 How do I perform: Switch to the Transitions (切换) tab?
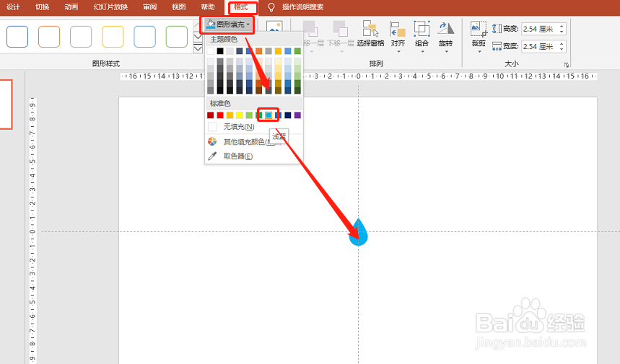click(x=43, y=6)
